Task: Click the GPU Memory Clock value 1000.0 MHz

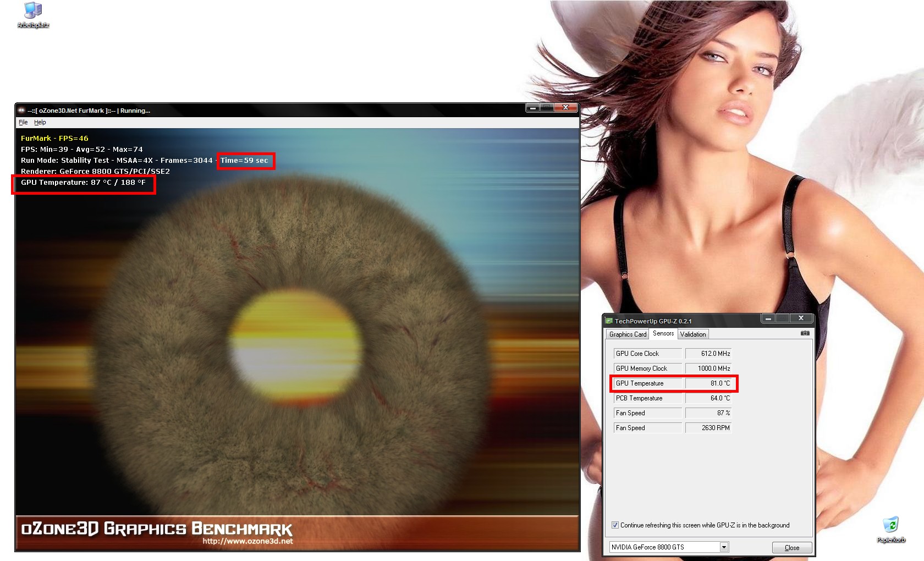Action: [x=708, y=369]
